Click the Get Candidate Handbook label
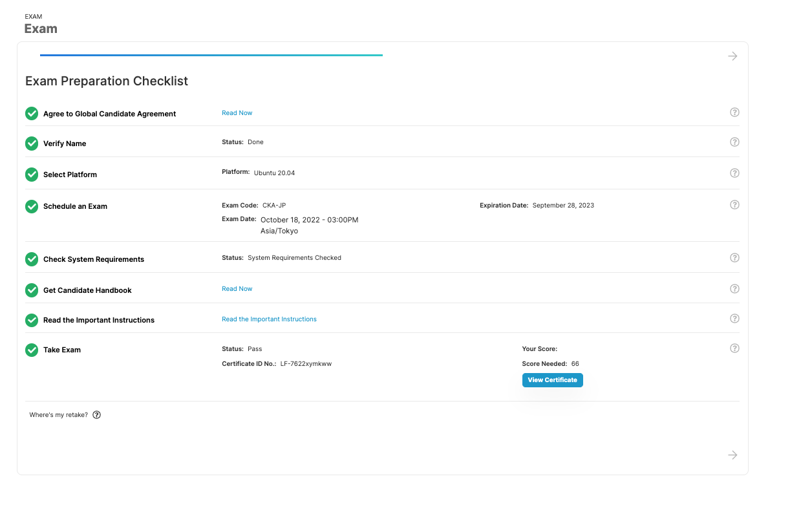Image resolution: width=812 pixels, height=525 pixels. tap(87, 290)
